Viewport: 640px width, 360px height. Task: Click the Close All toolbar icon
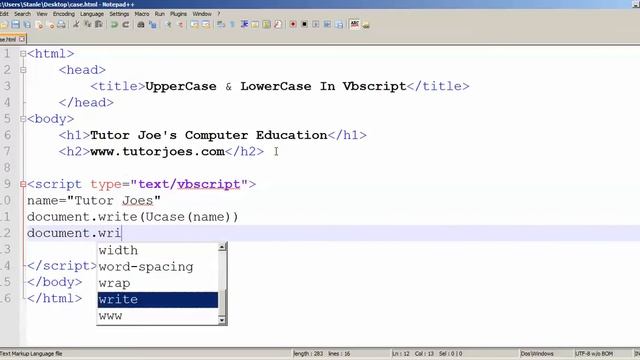(51, 24)
